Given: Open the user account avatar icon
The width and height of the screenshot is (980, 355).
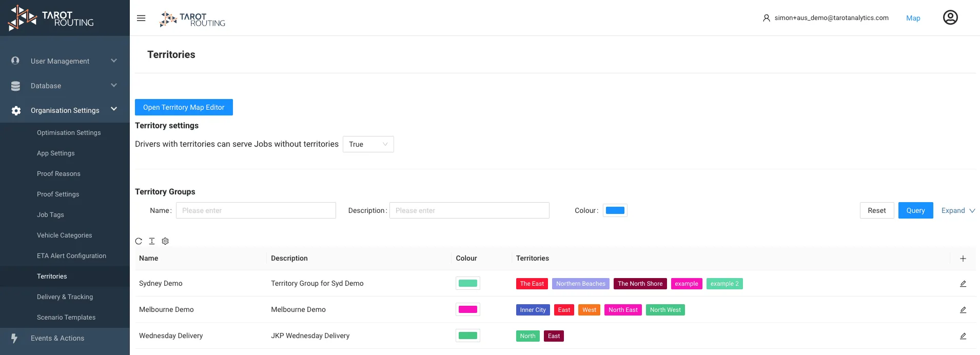Looking at the screenshot, I should (950, 17).
